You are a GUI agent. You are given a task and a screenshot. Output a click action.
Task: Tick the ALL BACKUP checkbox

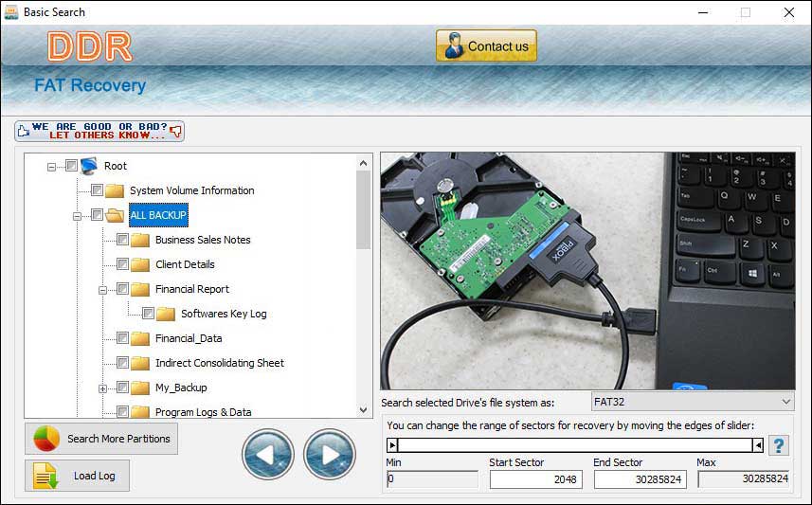point(97,214)
